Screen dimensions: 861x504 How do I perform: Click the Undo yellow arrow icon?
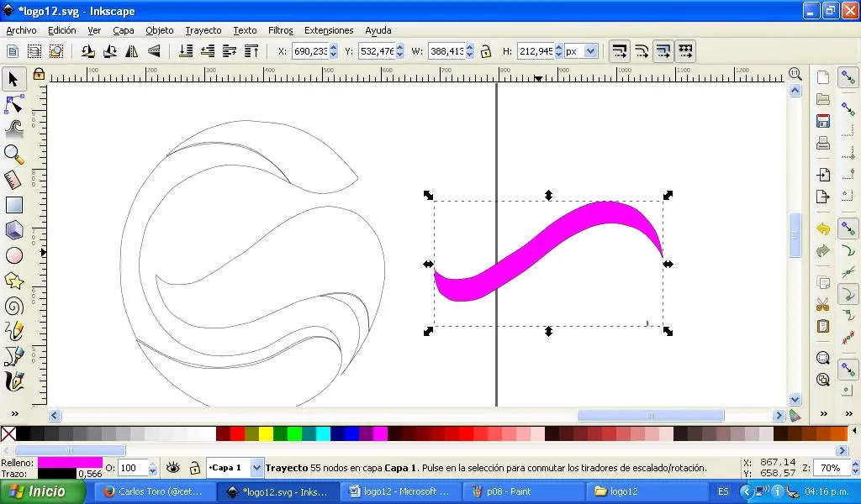(822, 228)
